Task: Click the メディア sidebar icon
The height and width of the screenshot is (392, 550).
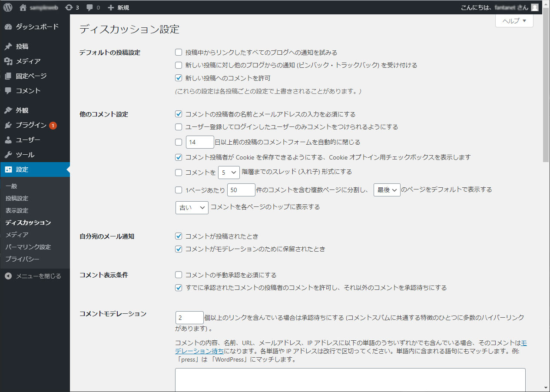Action: (8, 61)
